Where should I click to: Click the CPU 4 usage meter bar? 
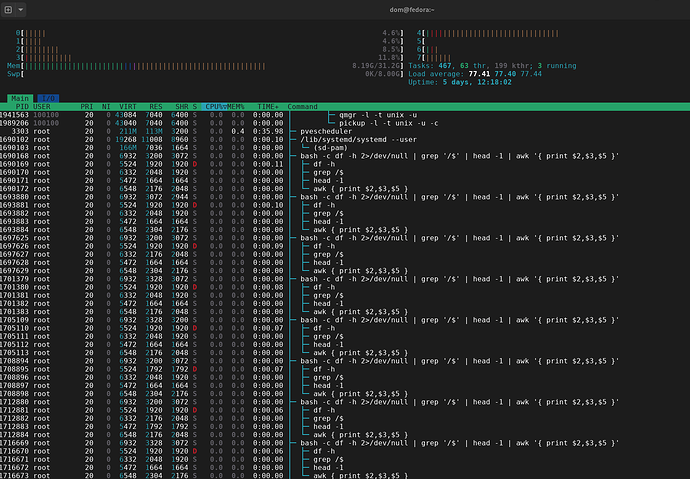tap(488, 33)
